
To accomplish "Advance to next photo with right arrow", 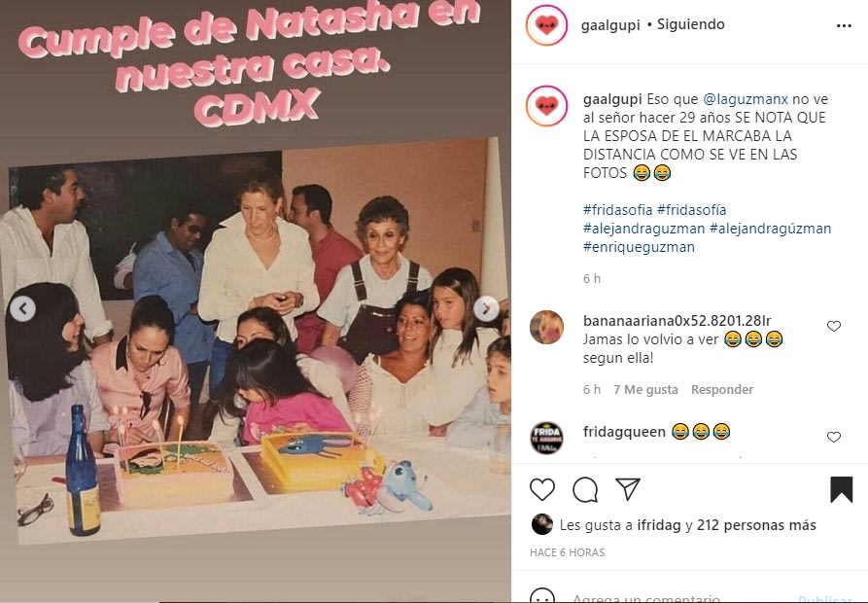I will point(486,309).
